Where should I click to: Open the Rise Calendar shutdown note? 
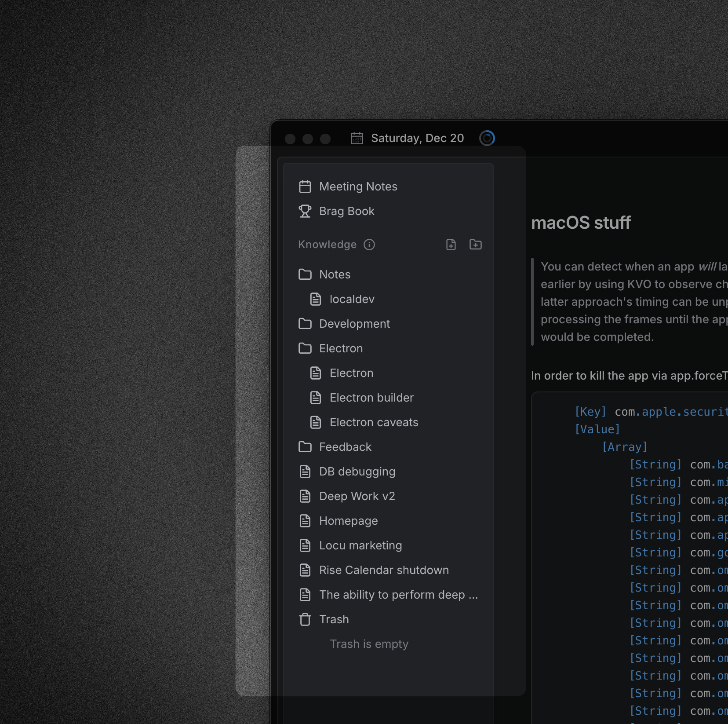coord(384,570)
